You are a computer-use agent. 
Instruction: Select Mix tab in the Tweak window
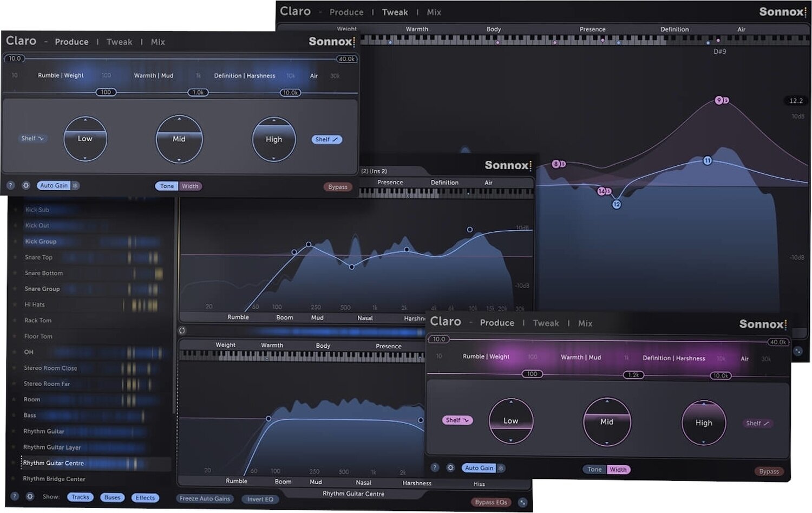coord(434,12)
